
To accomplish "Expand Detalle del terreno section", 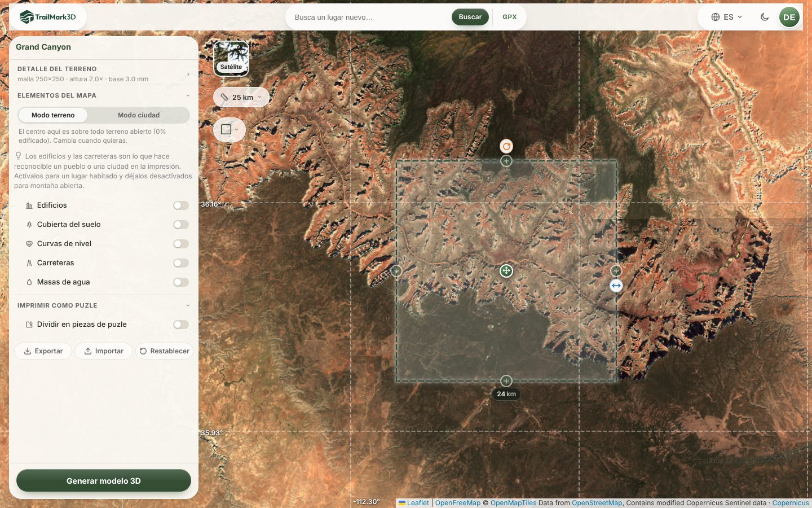I will (x=104, y=73).
